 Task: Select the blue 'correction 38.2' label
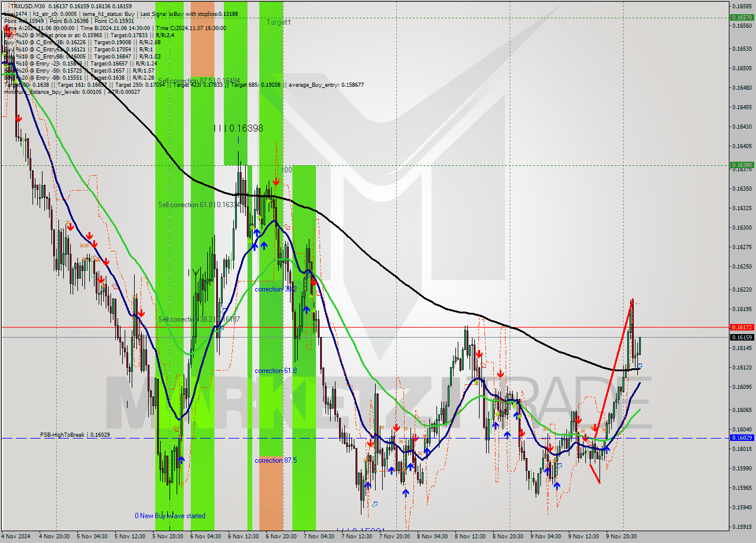[276, 289]
